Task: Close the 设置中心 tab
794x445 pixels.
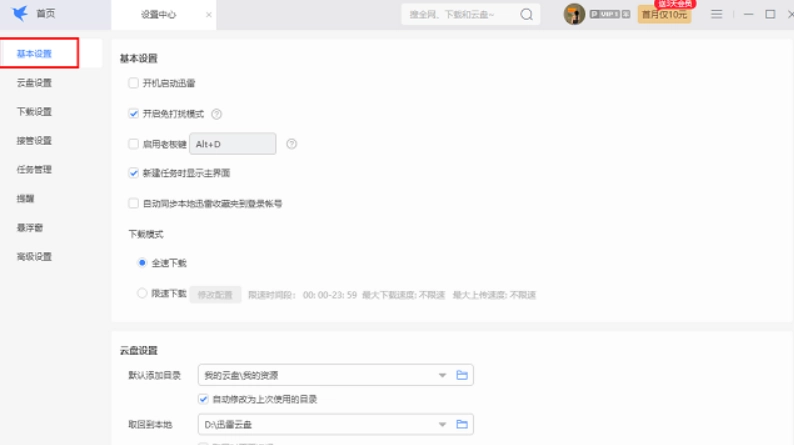Action: click(x=208, y=15)
